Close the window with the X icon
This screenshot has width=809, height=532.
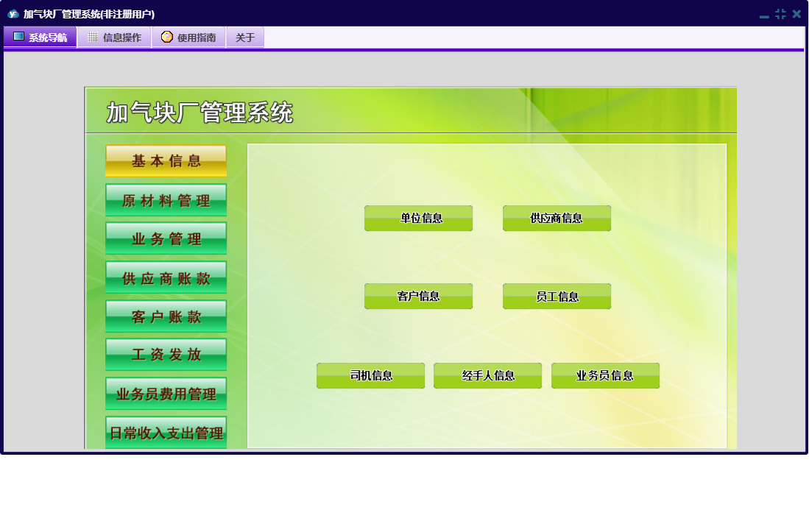click(x=796, y=14)
